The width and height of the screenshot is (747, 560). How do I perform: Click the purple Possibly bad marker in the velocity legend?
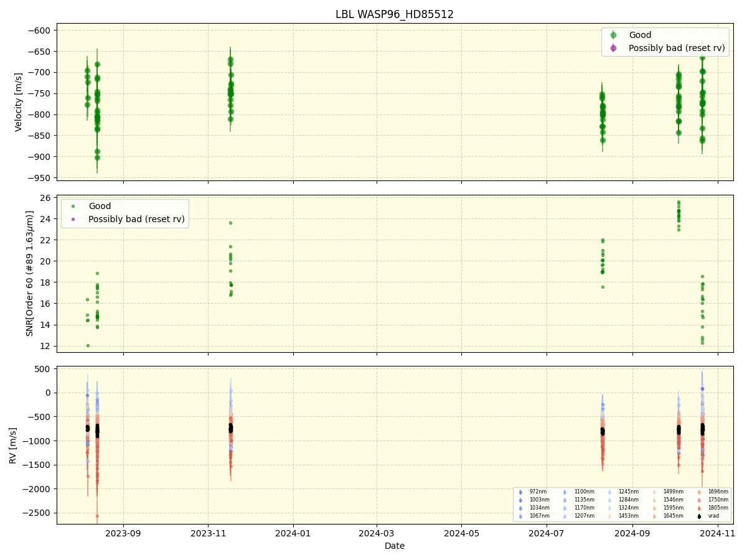613,48
